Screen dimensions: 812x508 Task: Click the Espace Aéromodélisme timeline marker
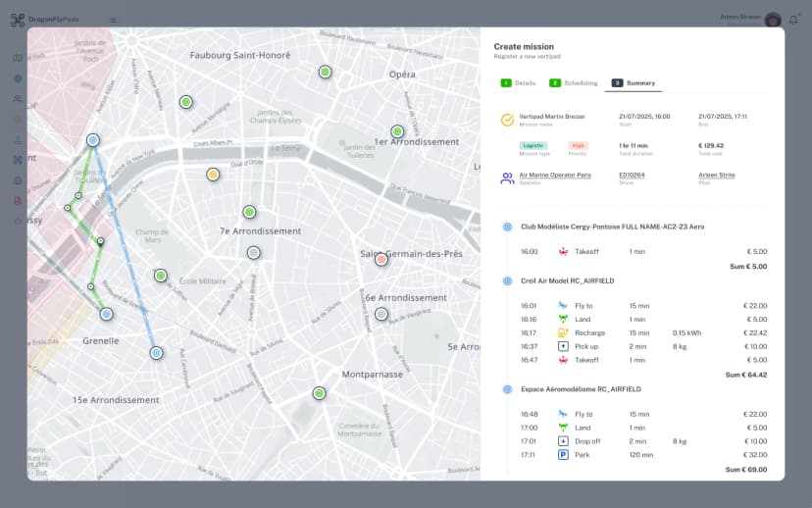click(507, 389)
